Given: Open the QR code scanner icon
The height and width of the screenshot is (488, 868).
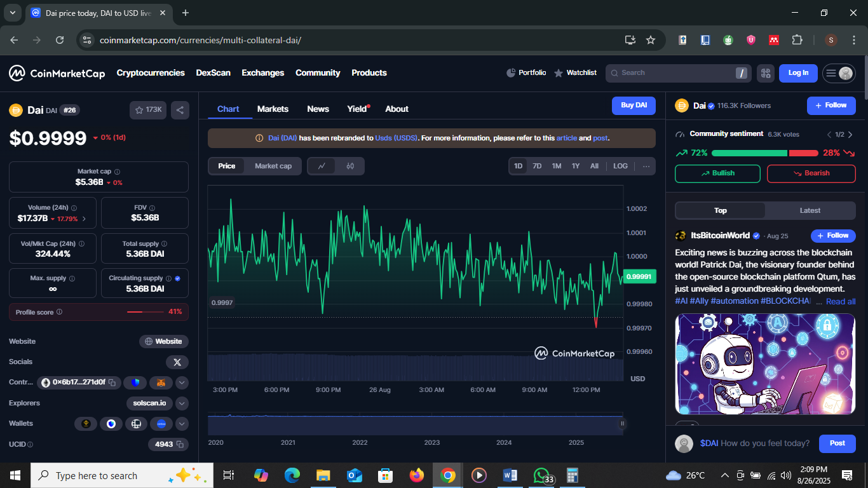Looking at the screenshot, I should click(765, 73).
